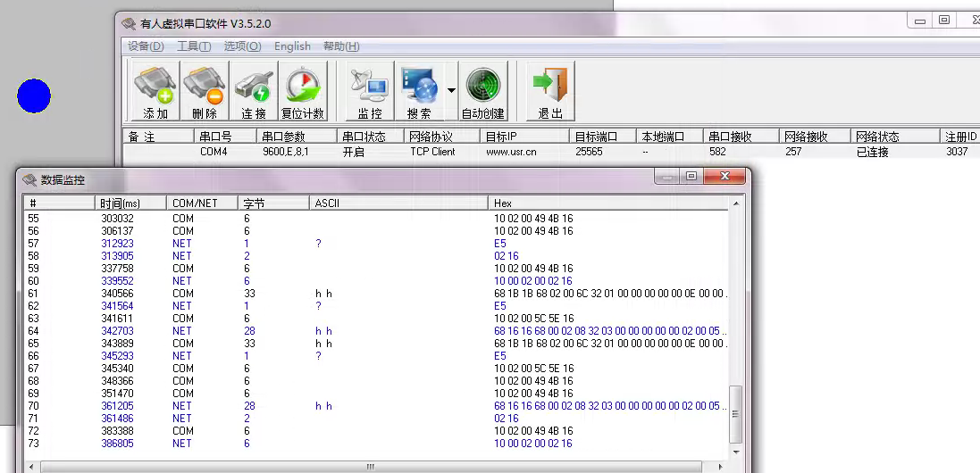Click the ASCII header in 数据监控
This screenshot has width=980, height=473.
pos(398,203)
